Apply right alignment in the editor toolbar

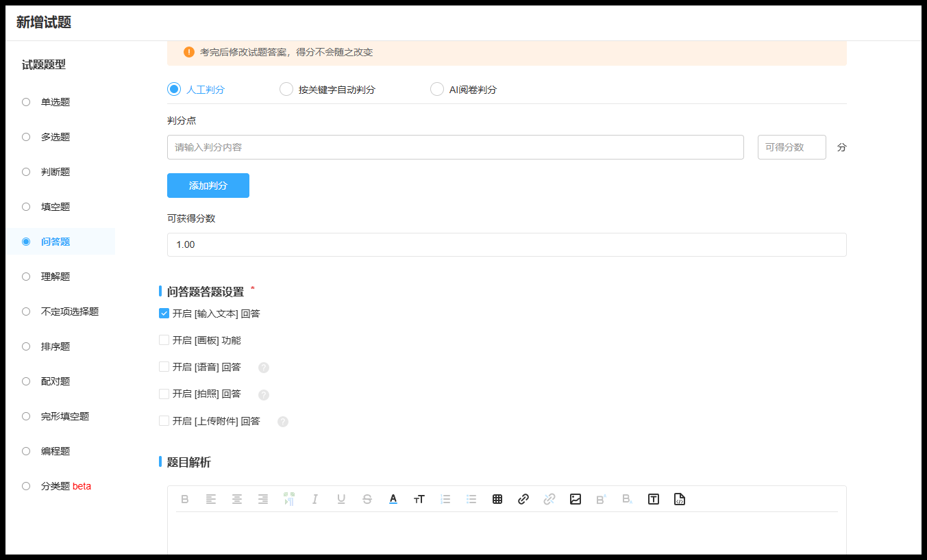click(263, 499)
